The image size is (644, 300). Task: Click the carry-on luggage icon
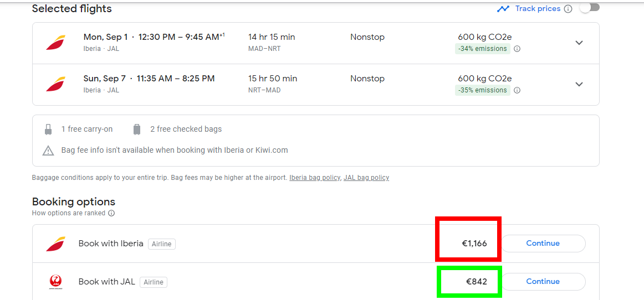(48, 130)
